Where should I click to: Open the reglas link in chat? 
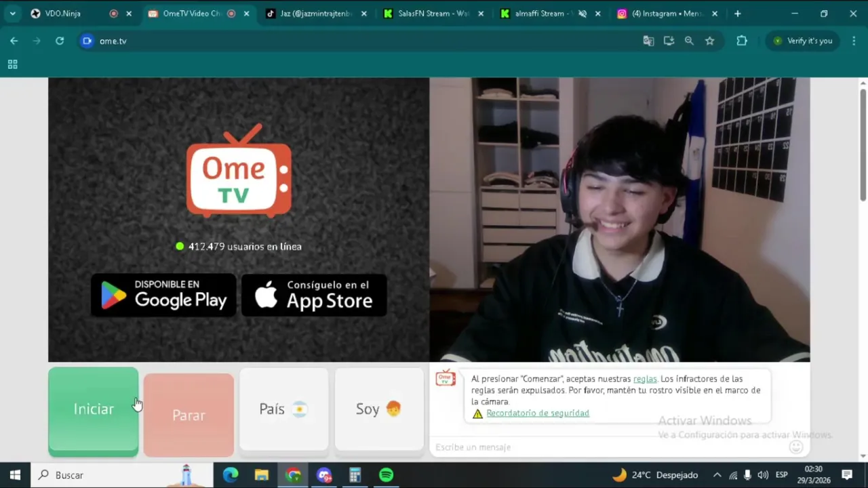(x=645, y=379)
